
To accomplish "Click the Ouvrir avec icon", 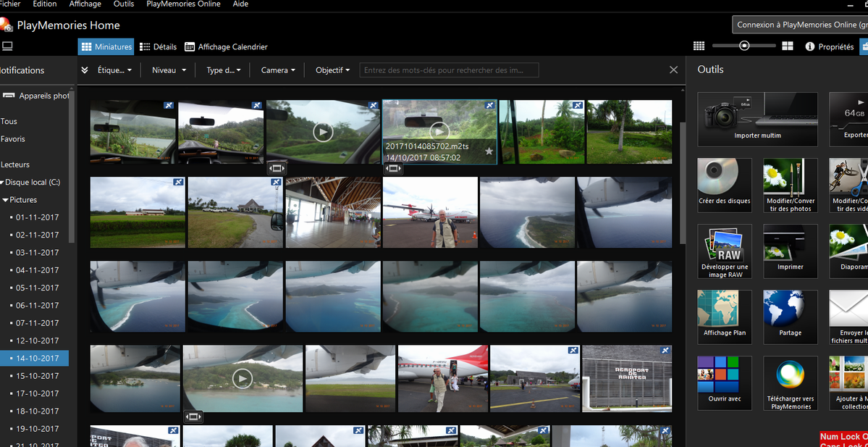I will click(x=724, y=376).
